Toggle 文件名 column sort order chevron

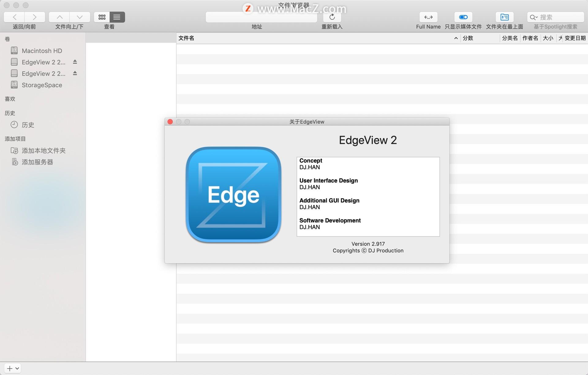pos(455,38)
